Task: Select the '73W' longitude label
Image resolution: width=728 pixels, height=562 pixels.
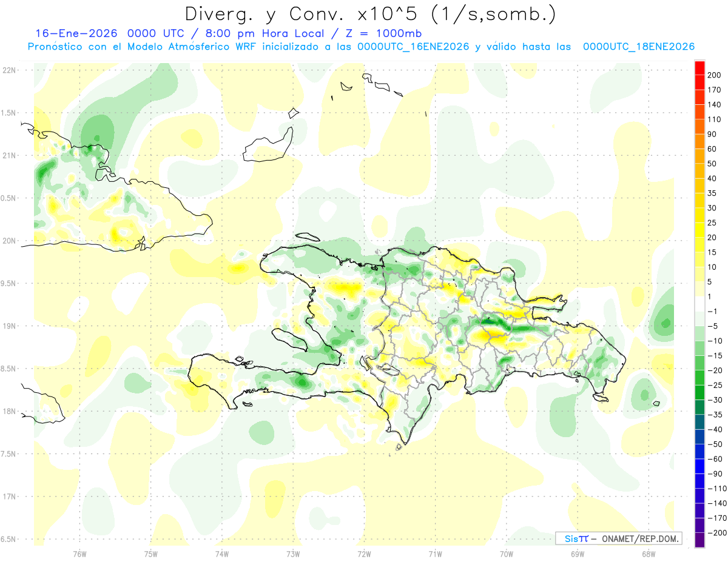Action: (293, 554)
